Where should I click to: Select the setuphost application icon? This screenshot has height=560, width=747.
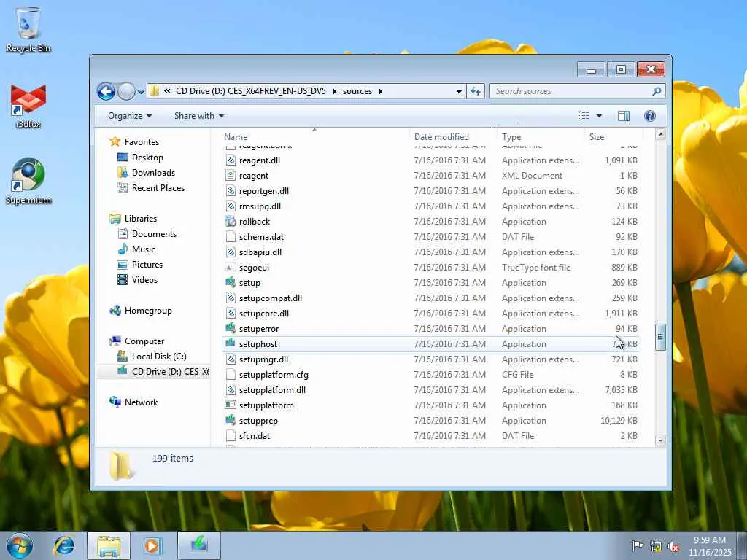click(231, 344)
